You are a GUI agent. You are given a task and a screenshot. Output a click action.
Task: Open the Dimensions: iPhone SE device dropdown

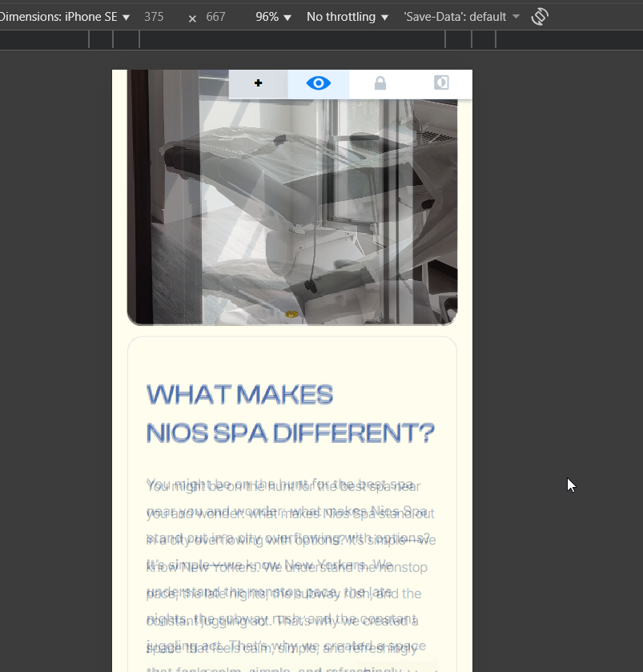tap(64, 17)
